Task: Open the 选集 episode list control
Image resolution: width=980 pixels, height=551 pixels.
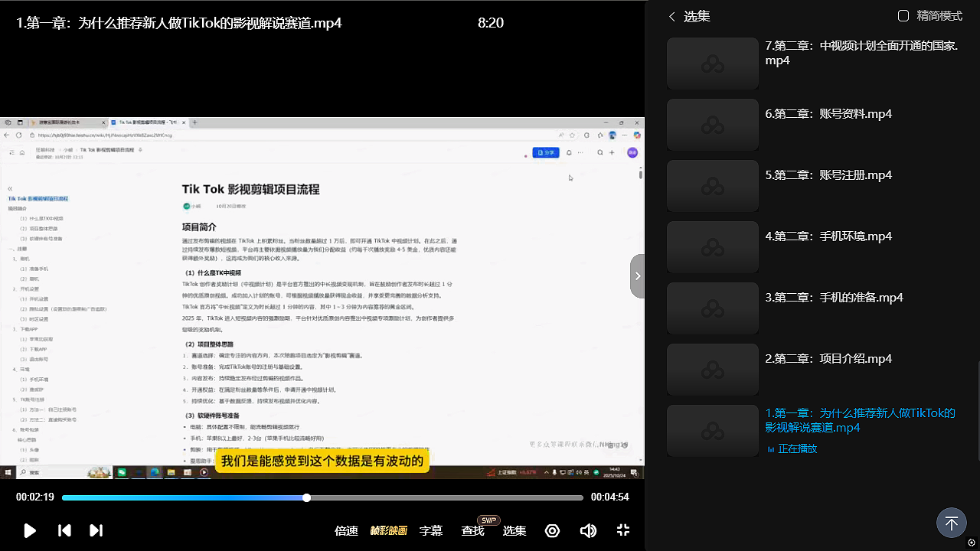Action: (x=514, y=530)
